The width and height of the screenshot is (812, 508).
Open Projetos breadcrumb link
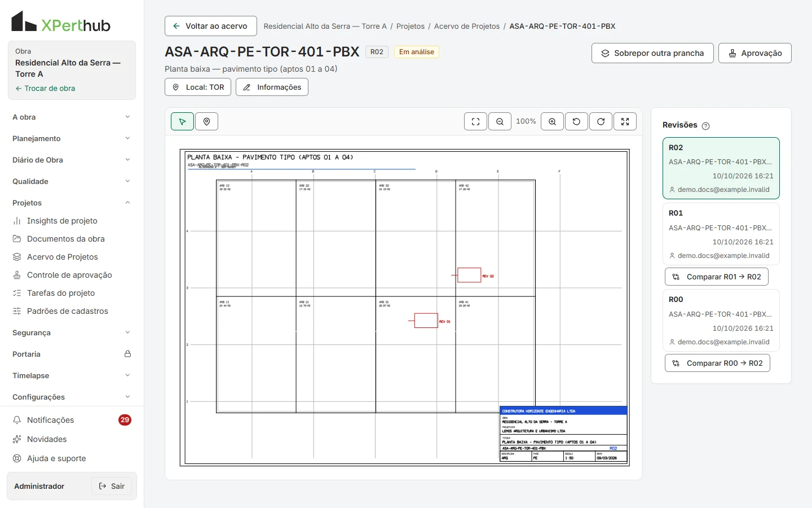[411, 26]
